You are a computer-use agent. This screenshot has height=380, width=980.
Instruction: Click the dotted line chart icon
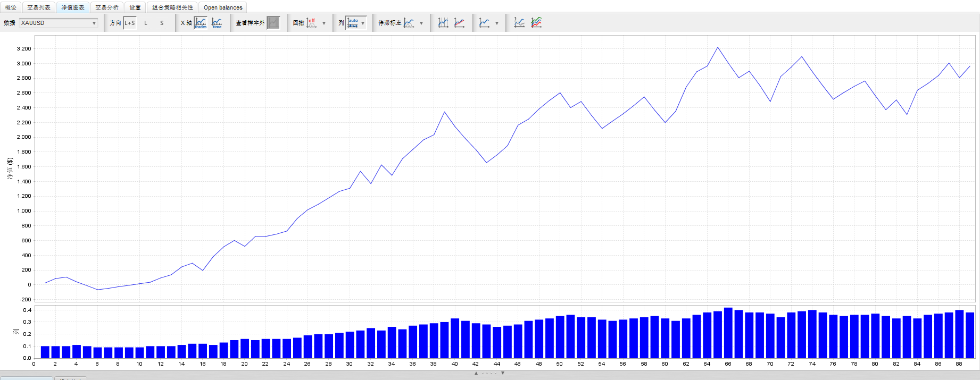(519, 23)
